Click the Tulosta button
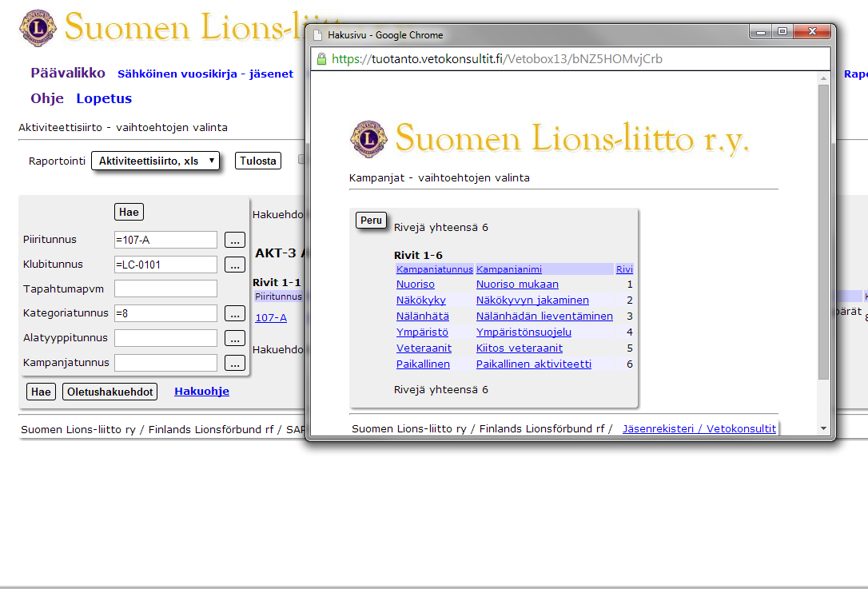The image size is (868, 589). [258, 161]
